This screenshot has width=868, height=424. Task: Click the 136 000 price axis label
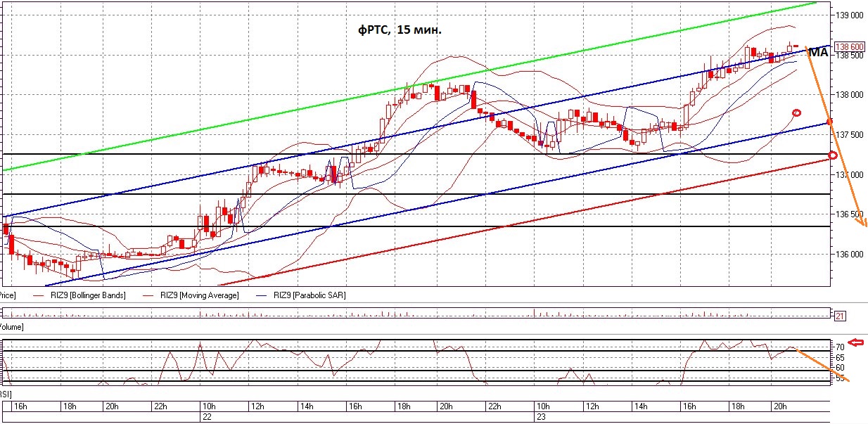tap(849, 255)
